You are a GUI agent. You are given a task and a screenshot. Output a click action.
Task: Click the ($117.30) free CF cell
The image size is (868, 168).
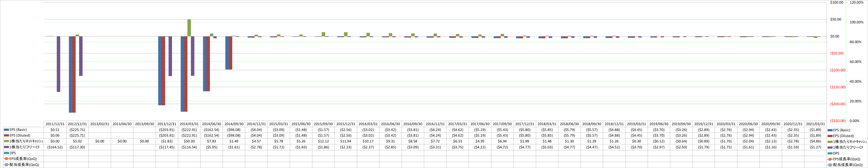point(78,147)
